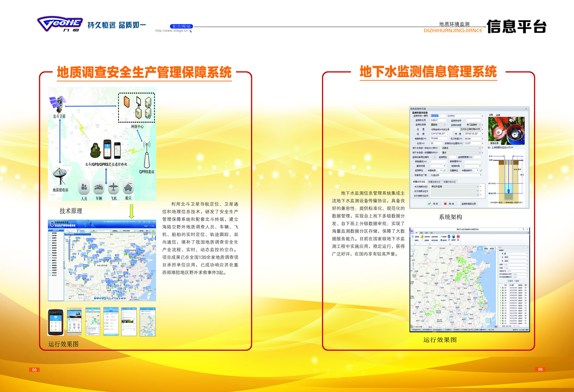
Task: Click the yellow folder icon in groundwater ribbon
Action: 422,237
